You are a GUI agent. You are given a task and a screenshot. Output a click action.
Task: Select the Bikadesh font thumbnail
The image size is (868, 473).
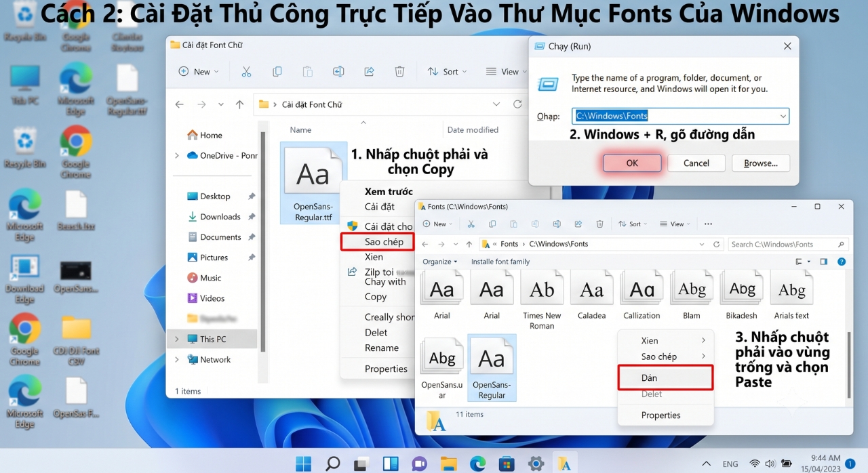tap(741, 295)
